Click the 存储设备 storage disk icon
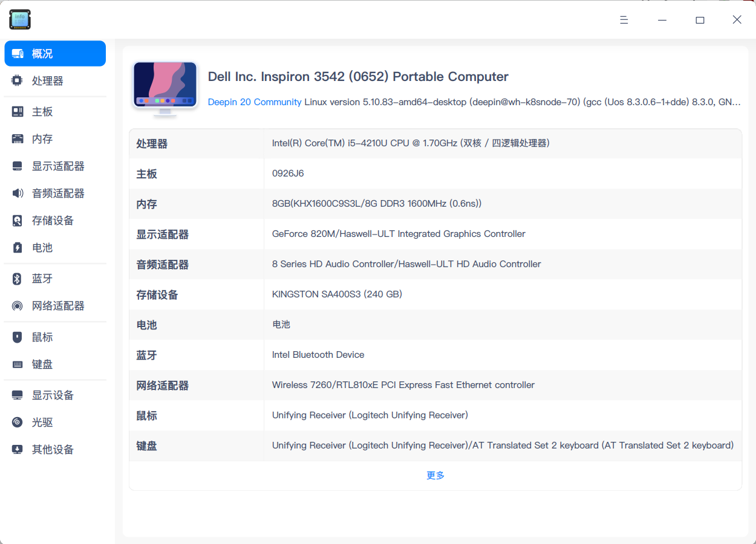This screenshot has height=544, width=756. pos(18,221)
